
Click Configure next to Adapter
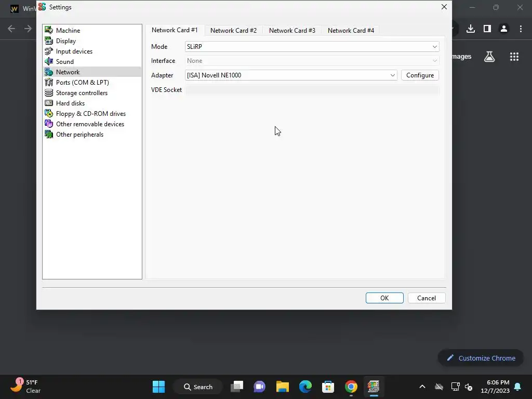[x=420, y=75]
